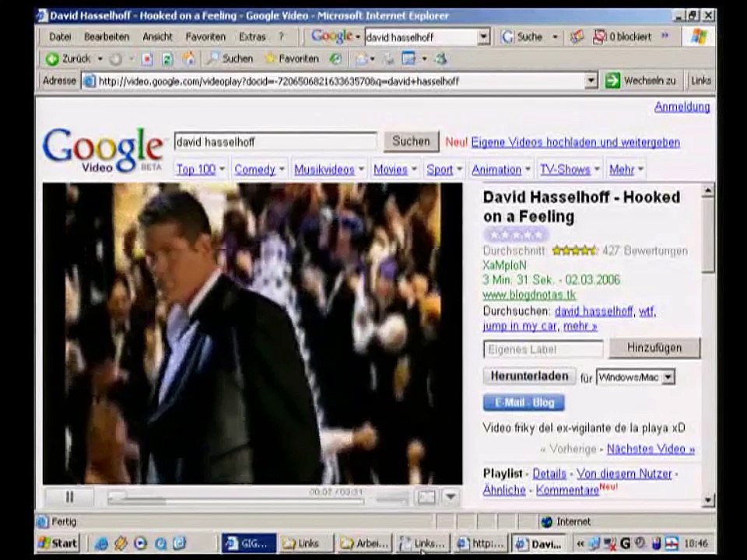Click the Herunterladen download button
Image resolution: width=747 pixels, height=560 pixels.
tap(529, 376)
